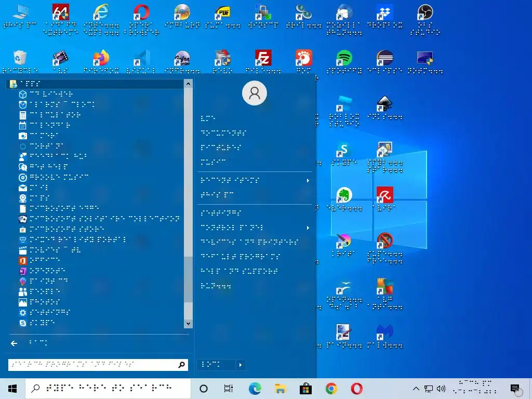Launch the Camera app from the list
This screenshot has width=532, height=399.
pos(38,136)
